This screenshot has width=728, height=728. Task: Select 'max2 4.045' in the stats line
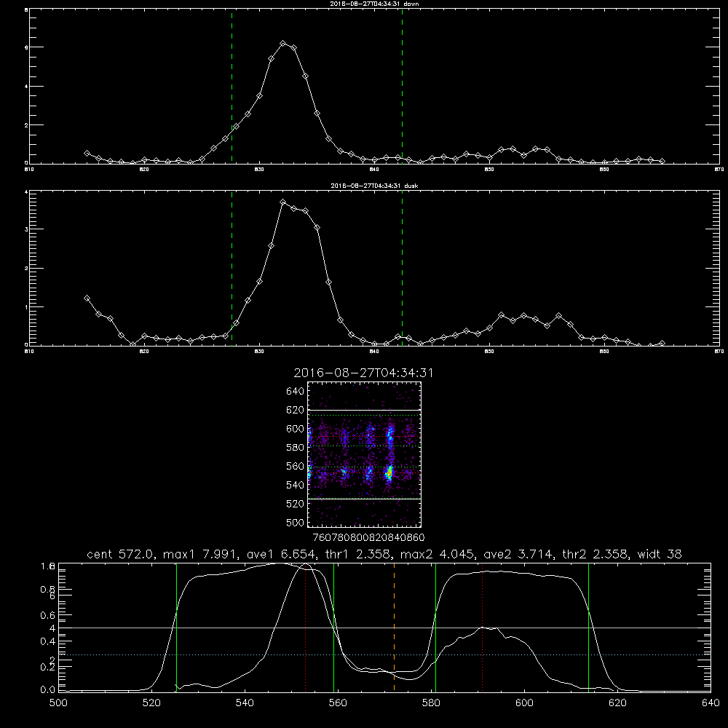tap(438, 554)
